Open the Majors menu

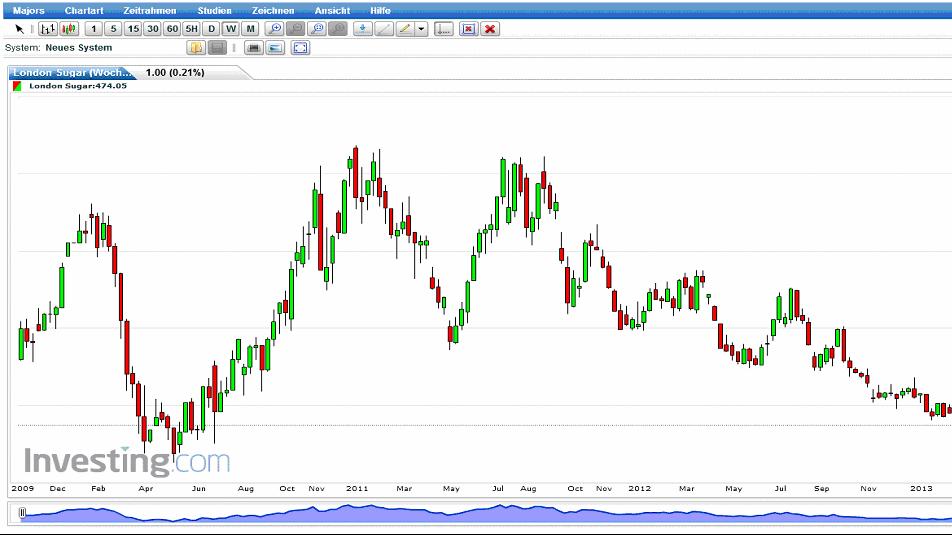click(x=29, y=10)
